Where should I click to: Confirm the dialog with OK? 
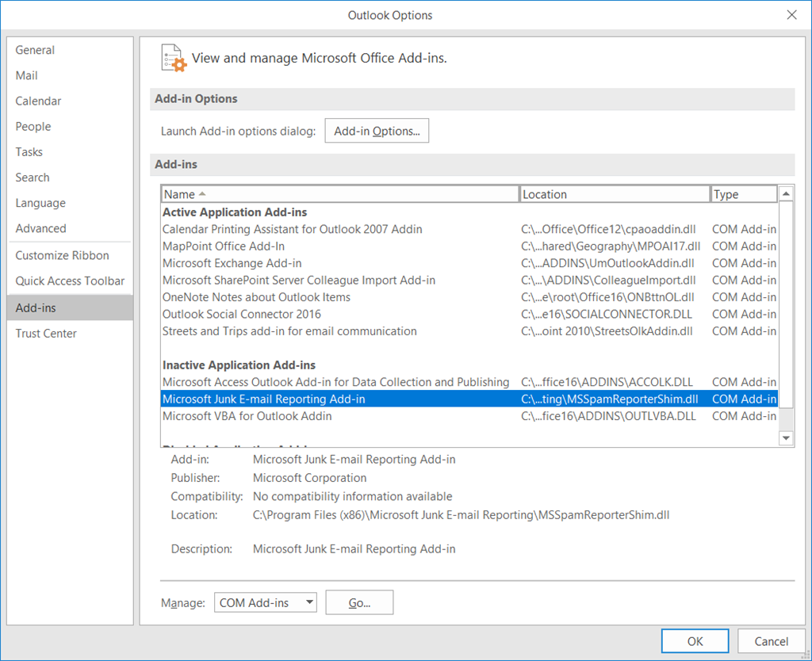click(695, 641)
